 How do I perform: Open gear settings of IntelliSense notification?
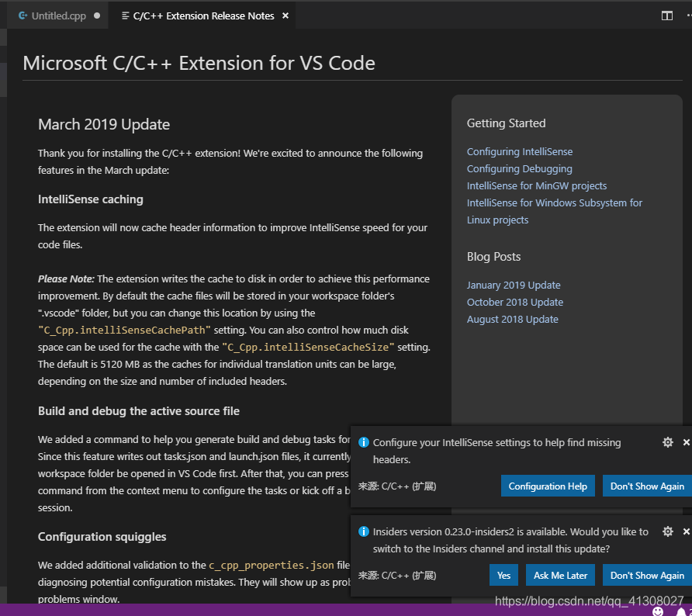pos(668,442)
